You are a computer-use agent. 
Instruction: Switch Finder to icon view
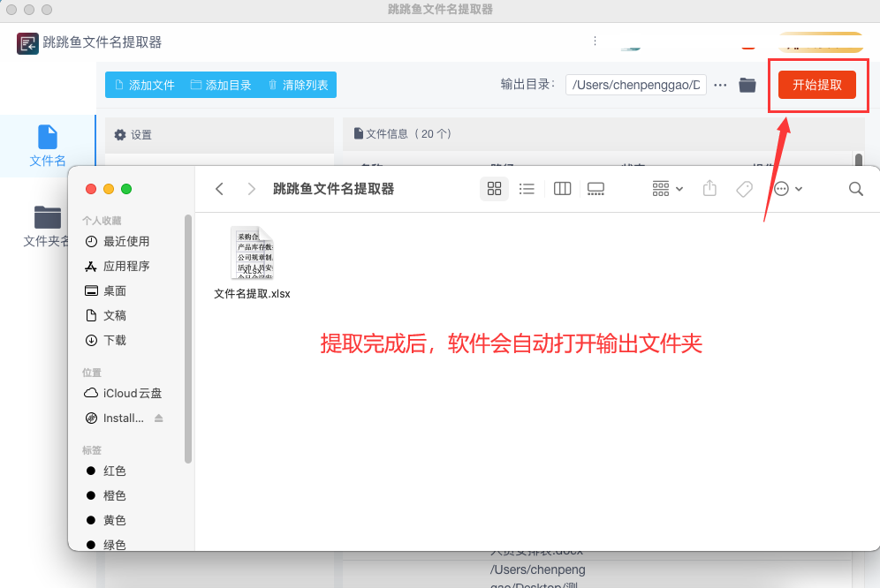point(494,189)
